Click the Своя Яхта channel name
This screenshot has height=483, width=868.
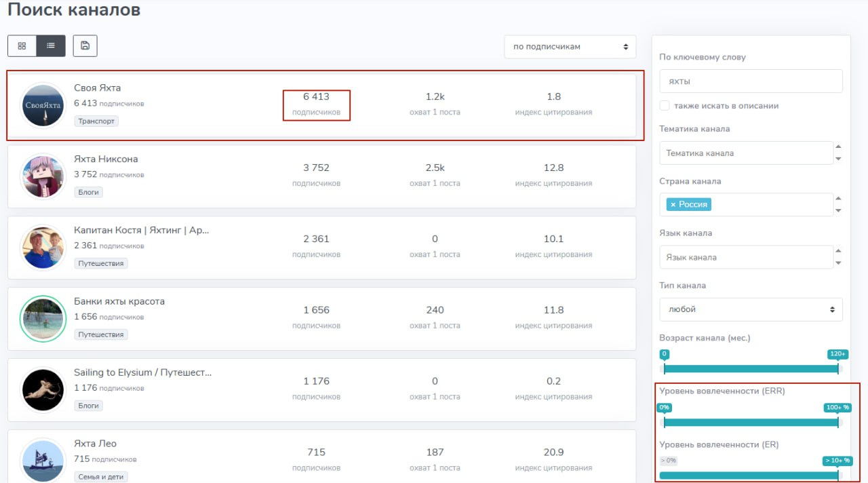point(97,88)
